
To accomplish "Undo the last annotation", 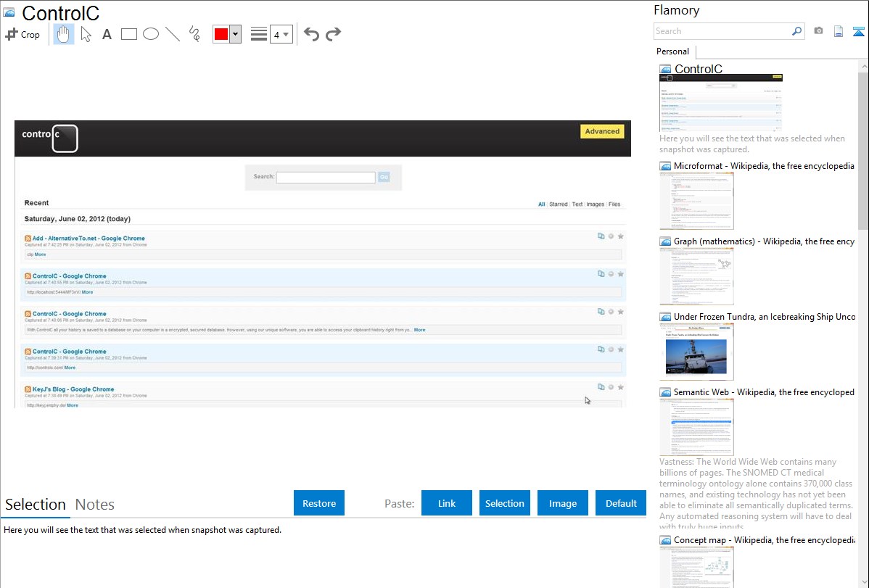I will (x=311, y=34).
